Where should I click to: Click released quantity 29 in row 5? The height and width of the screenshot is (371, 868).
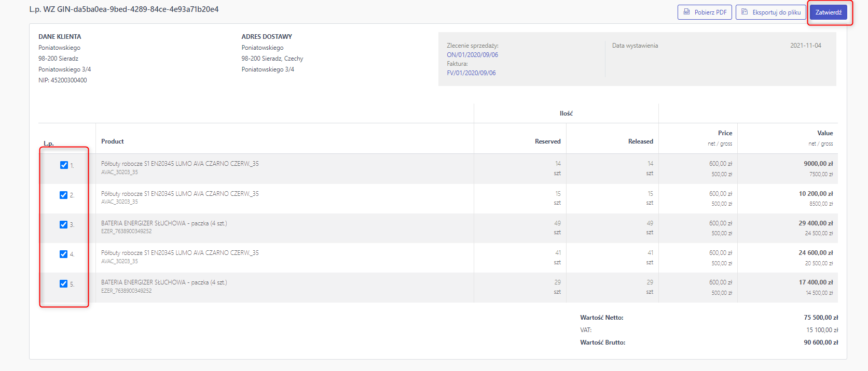pyautogui.click(x=650, y=282)
